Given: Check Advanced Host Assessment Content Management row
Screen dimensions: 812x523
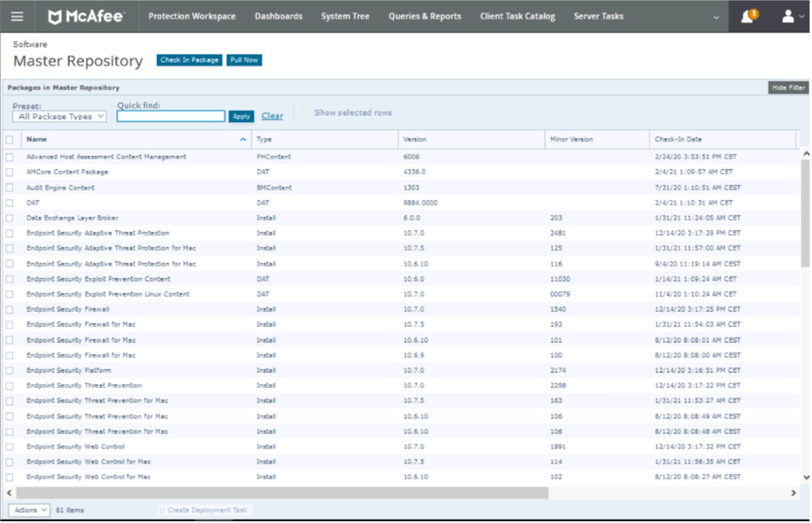Looking at the screenshot, I should click(x=10, y=157).
